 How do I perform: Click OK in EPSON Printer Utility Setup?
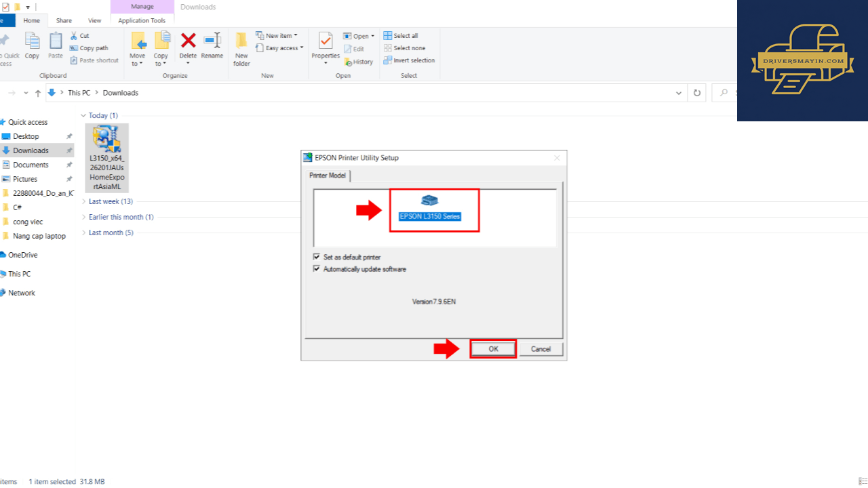494,349
